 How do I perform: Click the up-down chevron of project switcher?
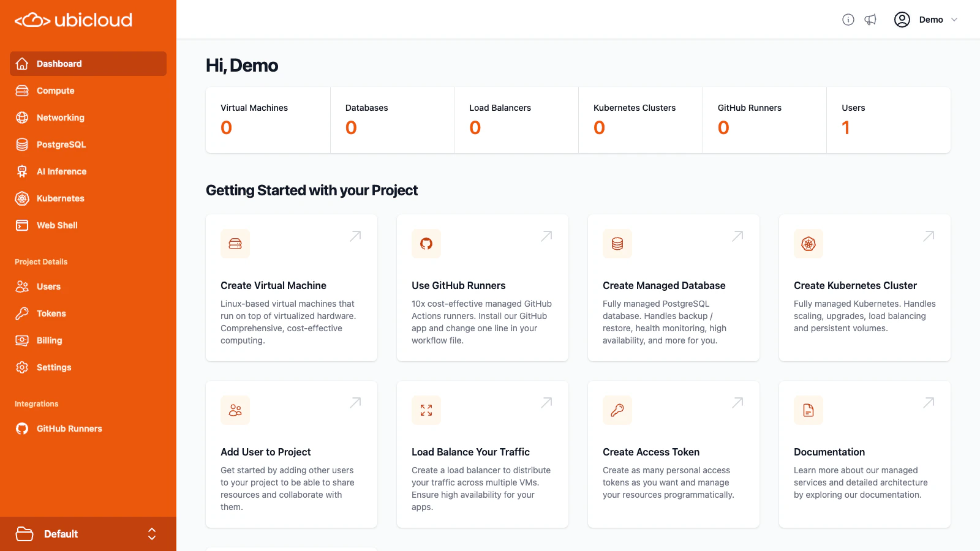pyautogui.click(x=152, y=534)
